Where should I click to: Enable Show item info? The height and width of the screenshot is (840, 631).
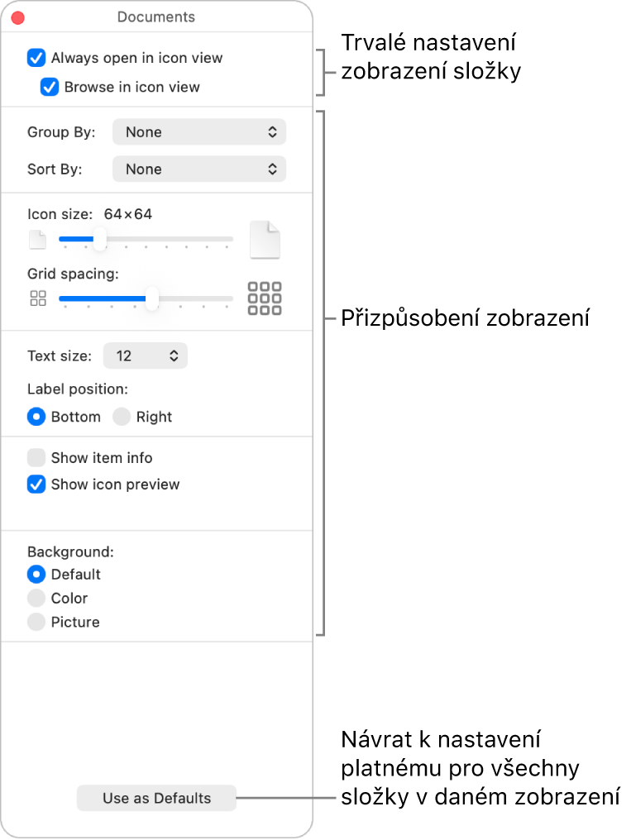tap(36, 457)
